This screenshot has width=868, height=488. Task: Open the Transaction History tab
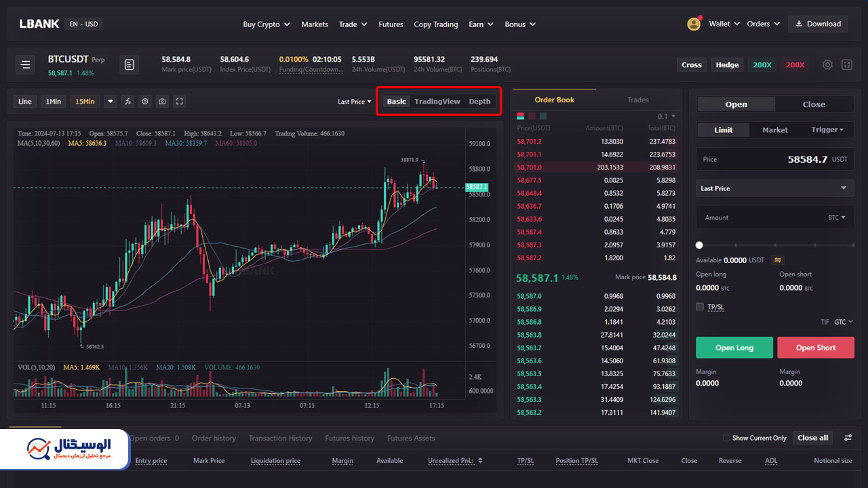(x=280, y=439)
